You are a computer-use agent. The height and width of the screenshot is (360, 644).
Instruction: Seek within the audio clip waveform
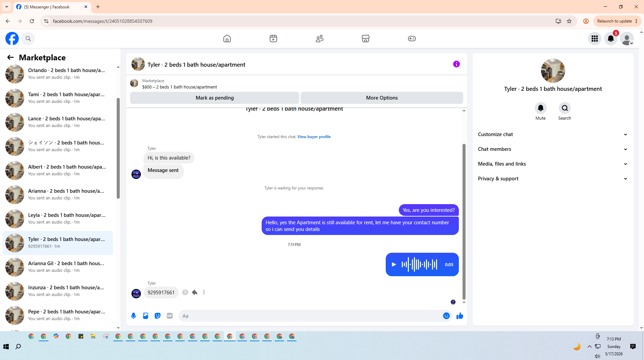pos(419,264)
